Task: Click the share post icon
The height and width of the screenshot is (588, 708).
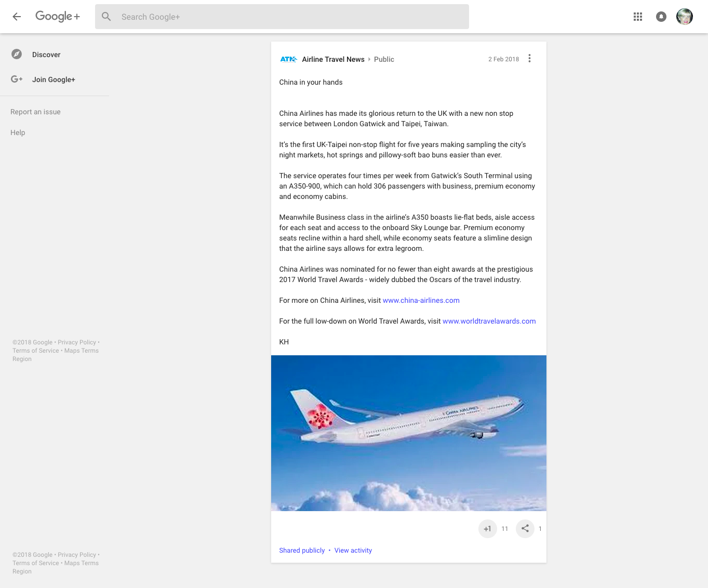Action: pos(525,529)
